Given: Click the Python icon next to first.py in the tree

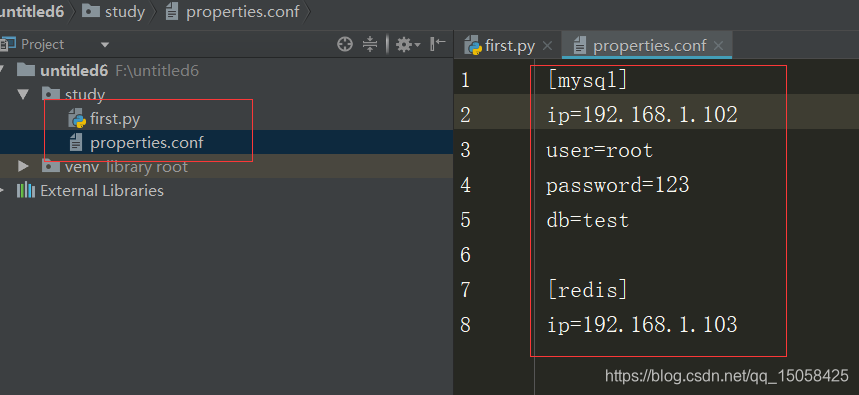Looking at the screenshot, I should pos(77,118).
